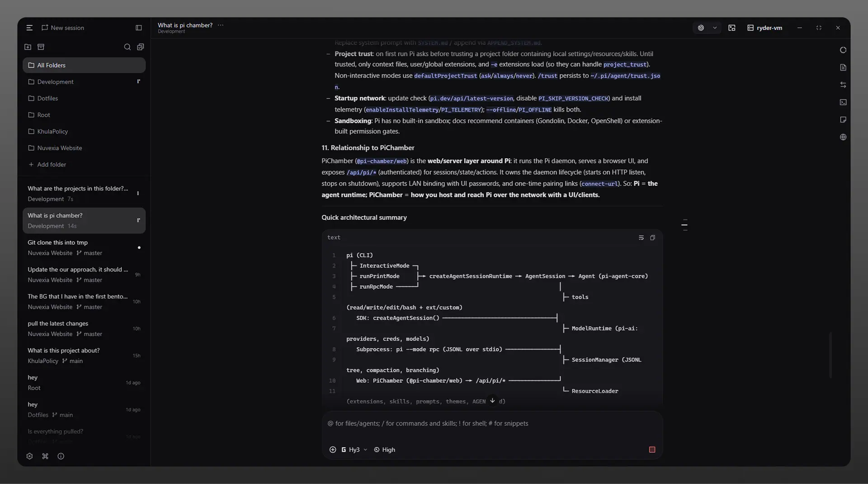Open 'Update the our approach' session
Image resolution: width=868 pixels, height=484 pixels.
tap(84, 275)
